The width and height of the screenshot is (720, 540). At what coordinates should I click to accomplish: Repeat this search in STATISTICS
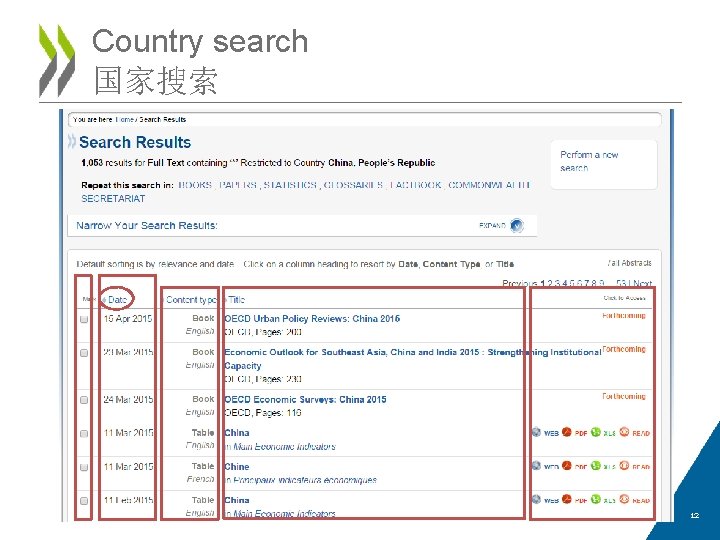[290, 185]
